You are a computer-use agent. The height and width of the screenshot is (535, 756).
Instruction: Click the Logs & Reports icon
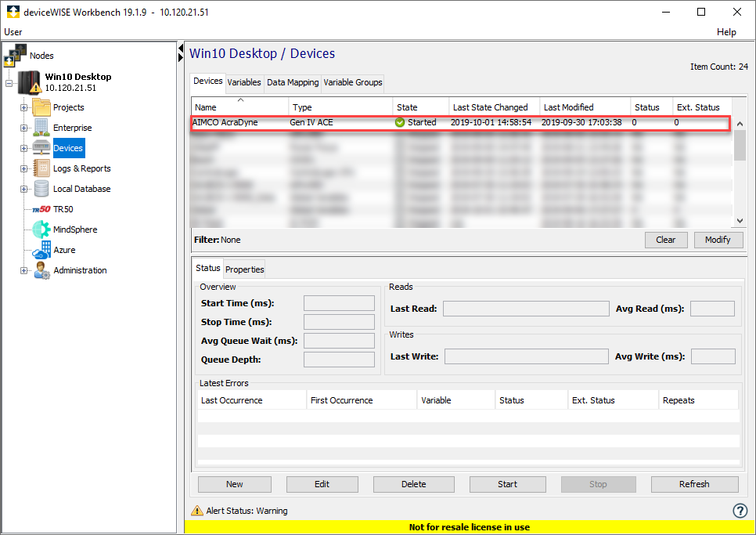pos(41,168)
